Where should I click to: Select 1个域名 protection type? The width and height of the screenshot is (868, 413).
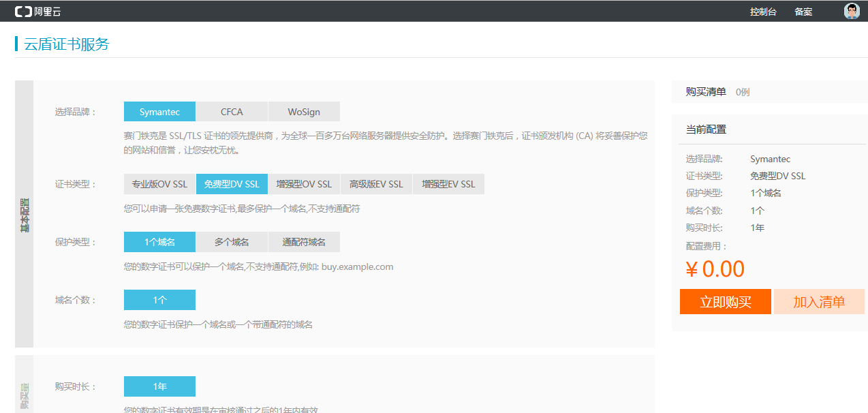[159, 242]
